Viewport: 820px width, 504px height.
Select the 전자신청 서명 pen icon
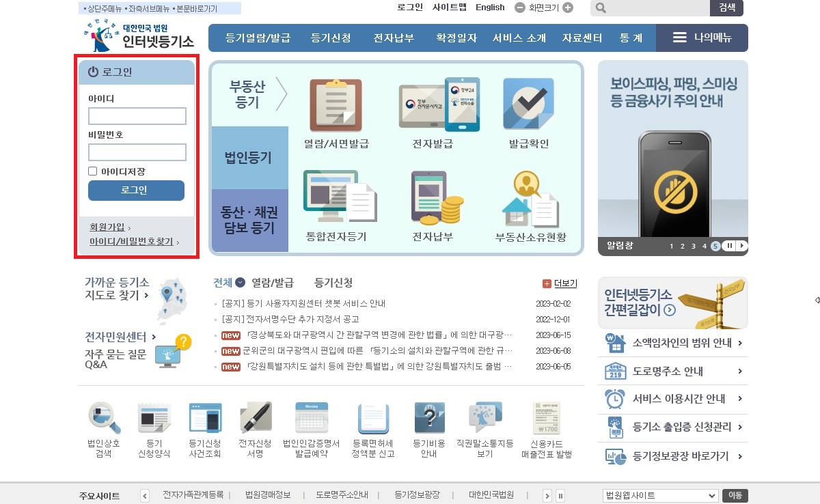coord(254,417)
